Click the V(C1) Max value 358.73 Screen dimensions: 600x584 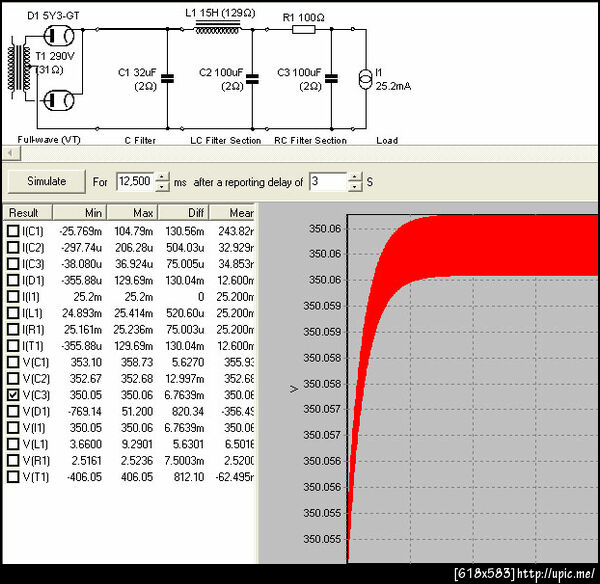click(x=137, y=362)
